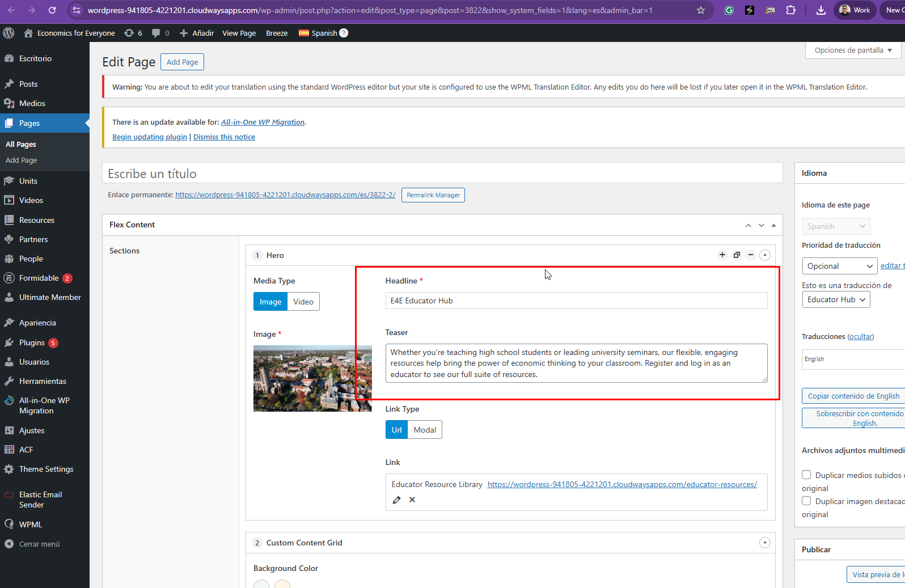Image resolution: width=905 pixels, height=588 pixels.
Task: Open the WordPress logo menu in admin bar
Action: [x=9, y=33]
